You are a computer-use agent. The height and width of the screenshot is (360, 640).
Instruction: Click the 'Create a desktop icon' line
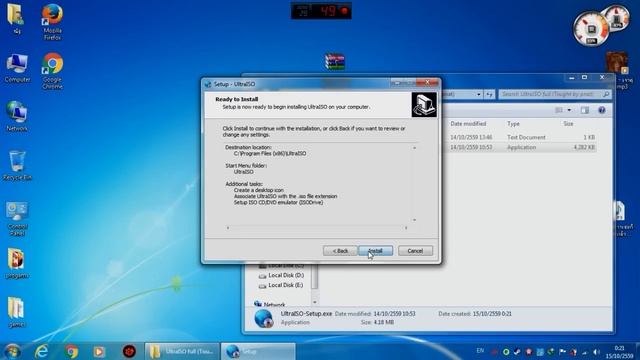258,190
